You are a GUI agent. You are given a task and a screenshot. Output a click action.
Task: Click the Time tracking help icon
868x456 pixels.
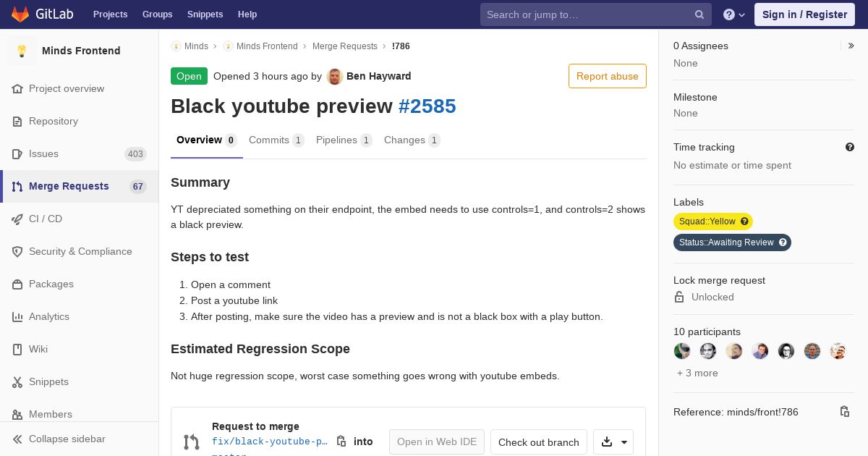850,147
